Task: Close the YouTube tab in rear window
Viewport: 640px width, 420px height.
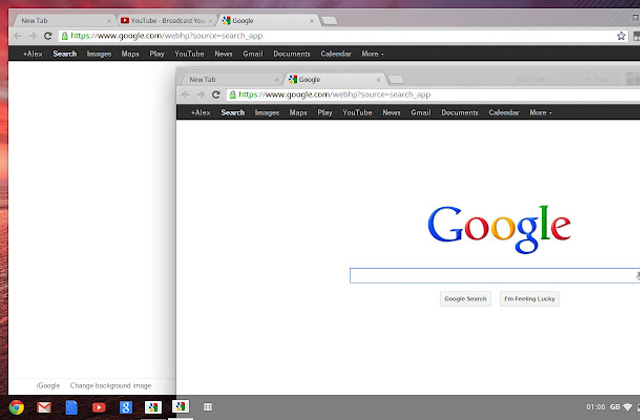Action: [211, 21]
